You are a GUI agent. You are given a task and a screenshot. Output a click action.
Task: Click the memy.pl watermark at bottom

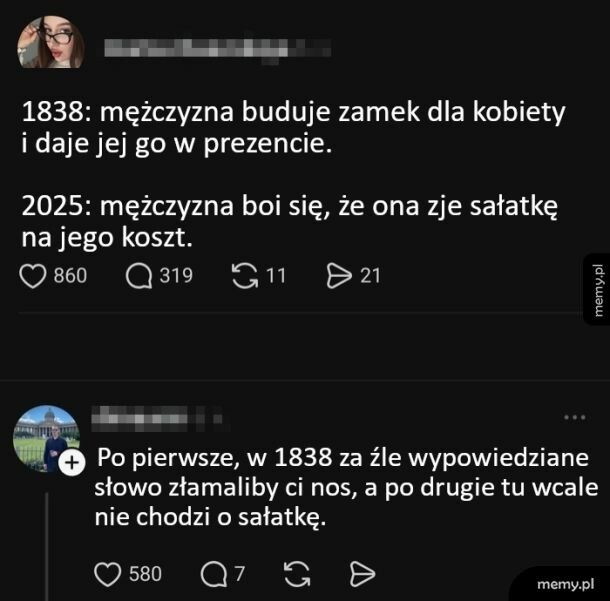tap(565, 584)
